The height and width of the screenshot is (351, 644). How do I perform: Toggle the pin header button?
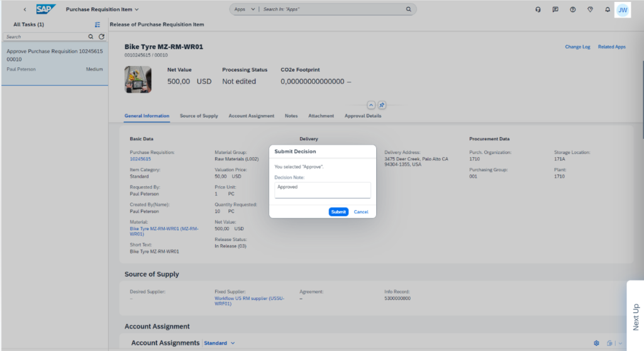tap(382, 105)
